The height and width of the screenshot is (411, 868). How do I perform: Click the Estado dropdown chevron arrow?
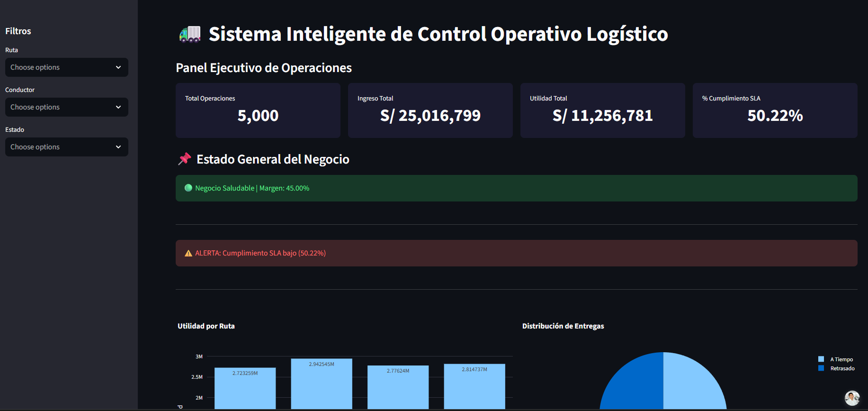coord(118,147)
